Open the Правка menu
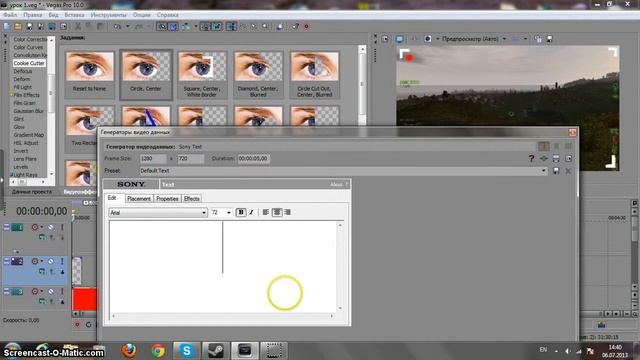 click(33, 15)
